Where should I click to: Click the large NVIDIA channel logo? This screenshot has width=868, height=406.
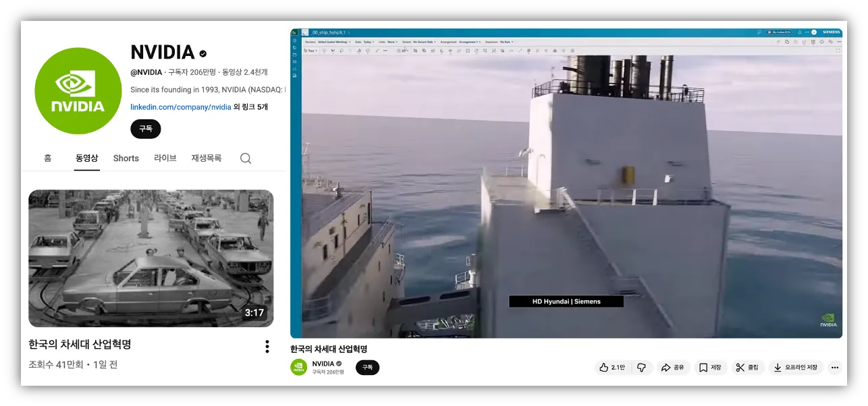click(78, 91)
